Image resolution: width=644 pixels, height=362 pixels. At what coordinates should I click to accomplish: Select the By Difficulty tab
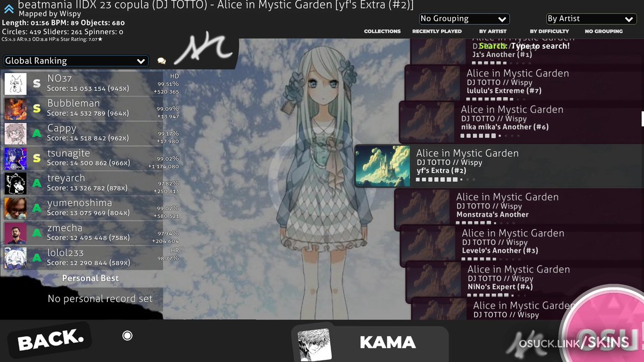pyautogui.click(x=549, y=32)
